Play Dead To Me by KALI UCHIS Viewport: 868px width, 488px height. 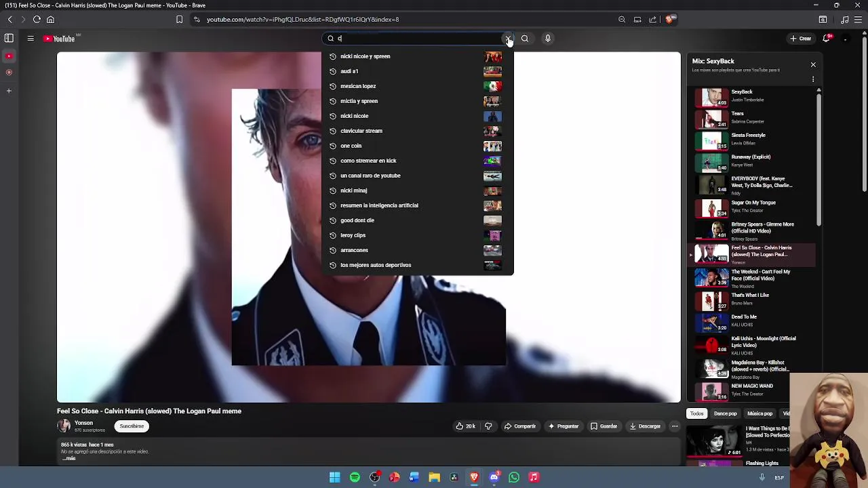pos(753,322)
